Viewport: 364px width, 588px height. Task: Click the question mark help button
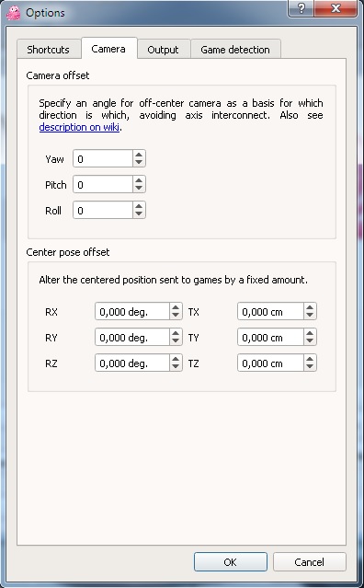click(x=301, y=8)
